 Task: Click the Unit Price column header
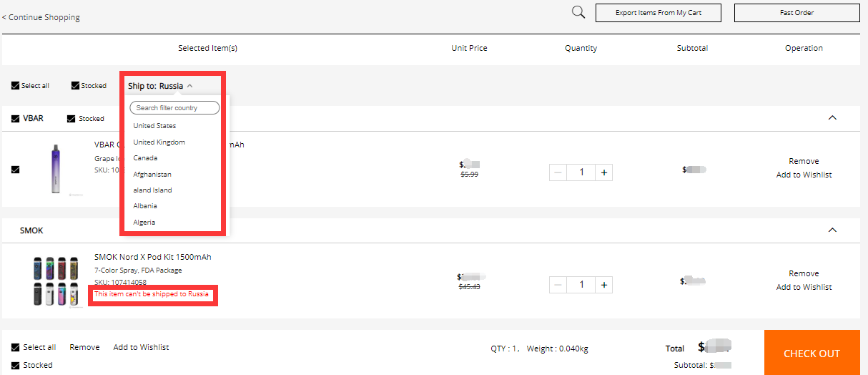(469, 48)
